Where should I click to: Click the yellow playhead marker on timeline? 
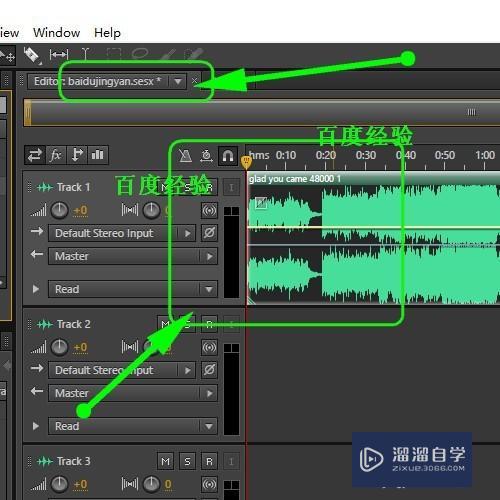(246, 162)
